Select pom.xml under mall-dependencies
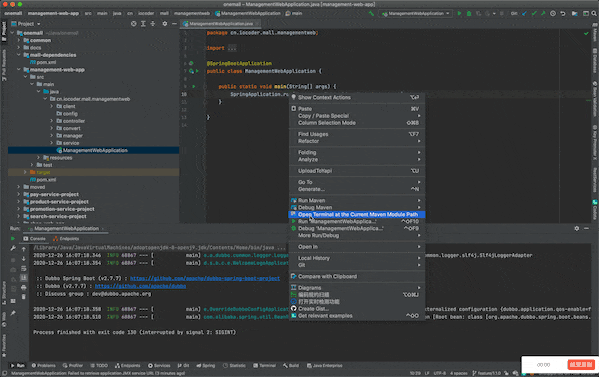This screenshot has height=377, width=599. pos(46,62)
